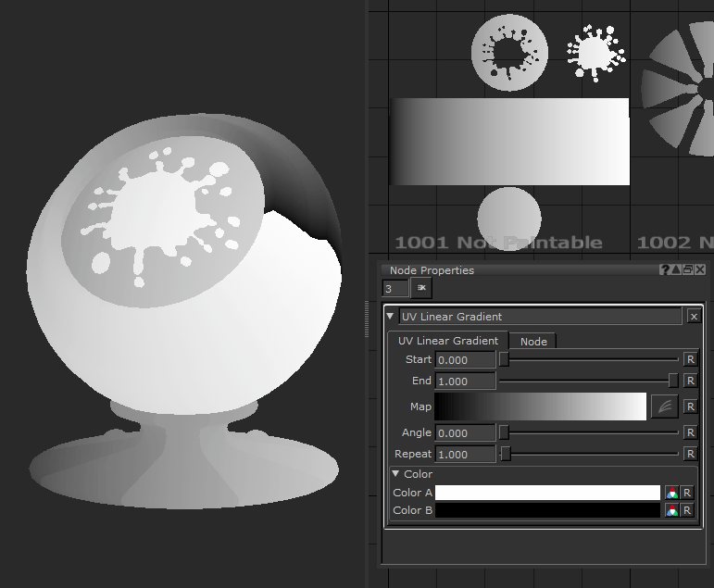Reset the Map gradient with its R button

(x=689, y=407)
